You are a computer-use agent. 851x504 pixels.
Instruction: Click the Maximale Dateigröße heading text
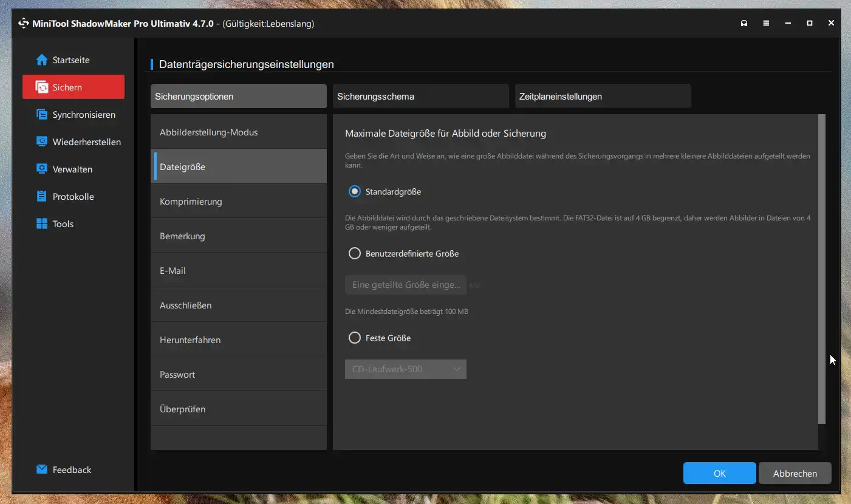point(445,133)
